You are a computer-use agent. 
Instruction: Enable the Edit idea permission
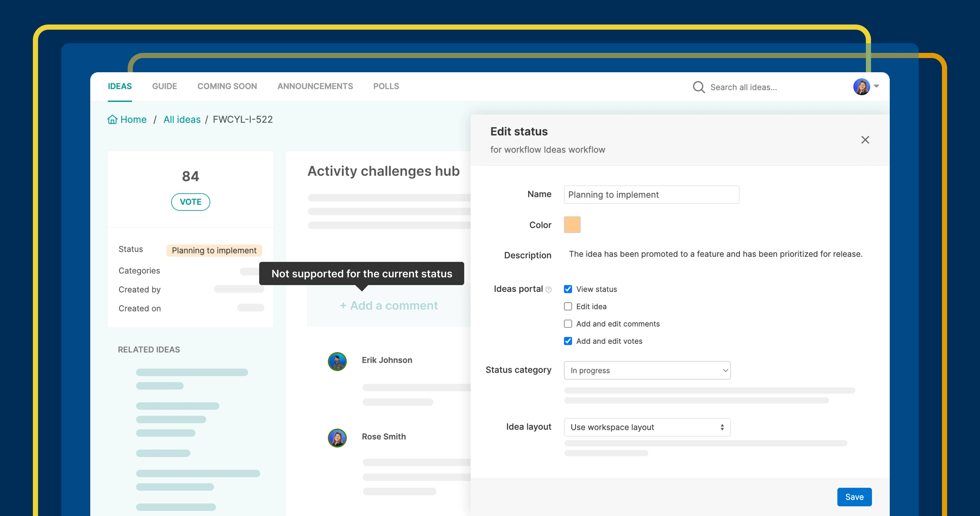point(568,306)
